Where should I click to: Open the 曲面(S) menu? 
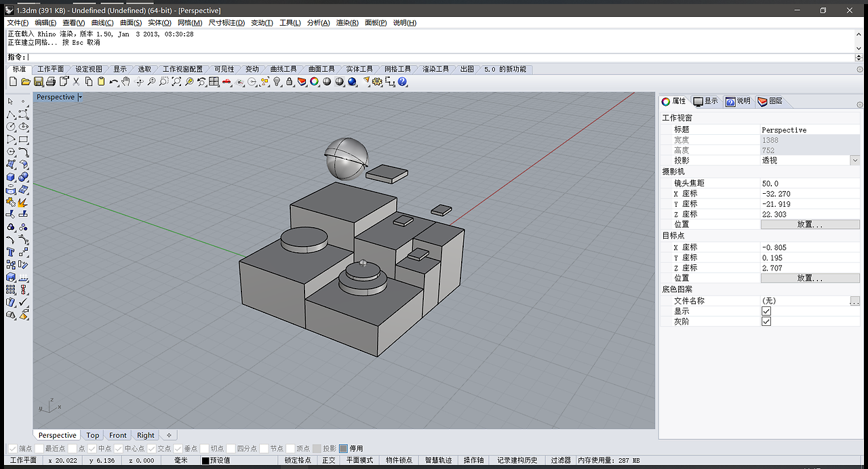tap(131, 22)
